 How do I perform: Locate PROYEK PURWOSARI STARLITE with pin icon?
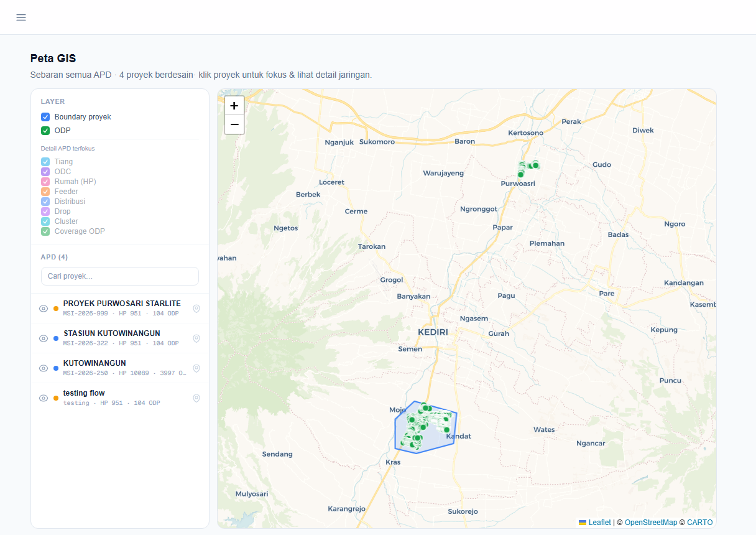coord(196,309)
